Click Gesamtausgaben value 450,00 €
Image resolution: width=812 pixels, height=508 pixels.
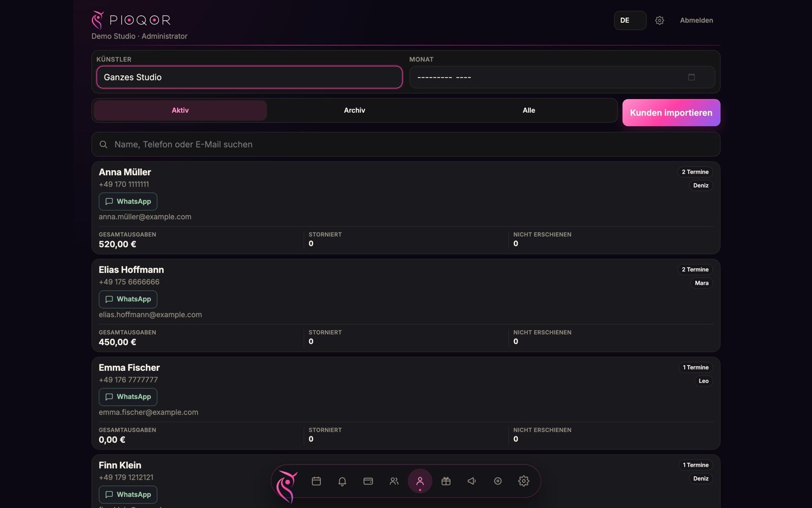tap(117, 342)
